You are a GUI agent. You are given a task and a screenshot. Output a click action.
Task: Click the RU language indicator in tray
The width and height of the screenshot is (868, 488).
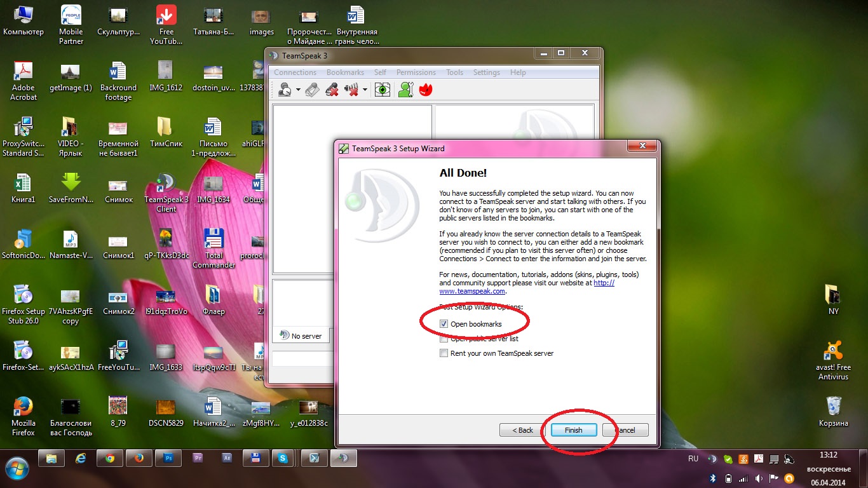693,458
